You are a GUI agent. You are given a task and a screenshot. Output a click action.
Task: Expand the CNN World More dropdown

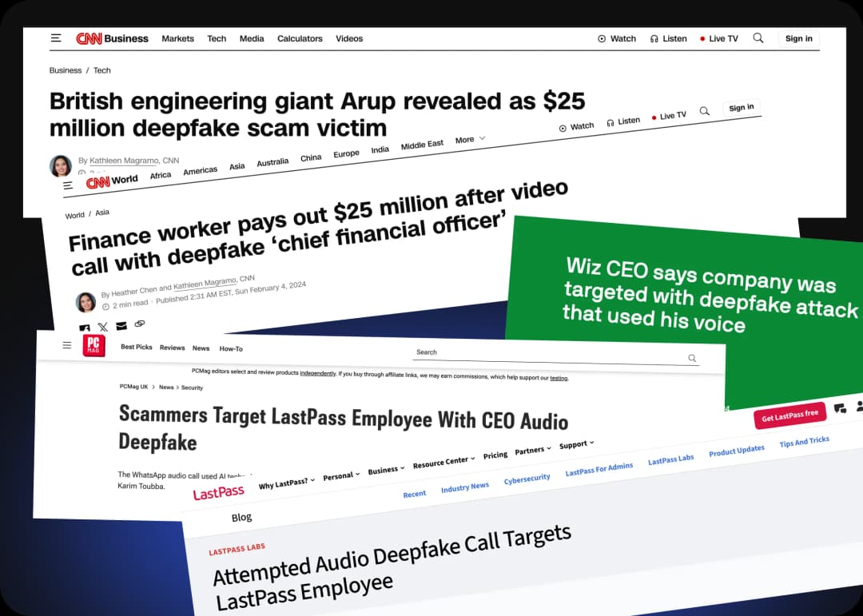tap(470, 139)
